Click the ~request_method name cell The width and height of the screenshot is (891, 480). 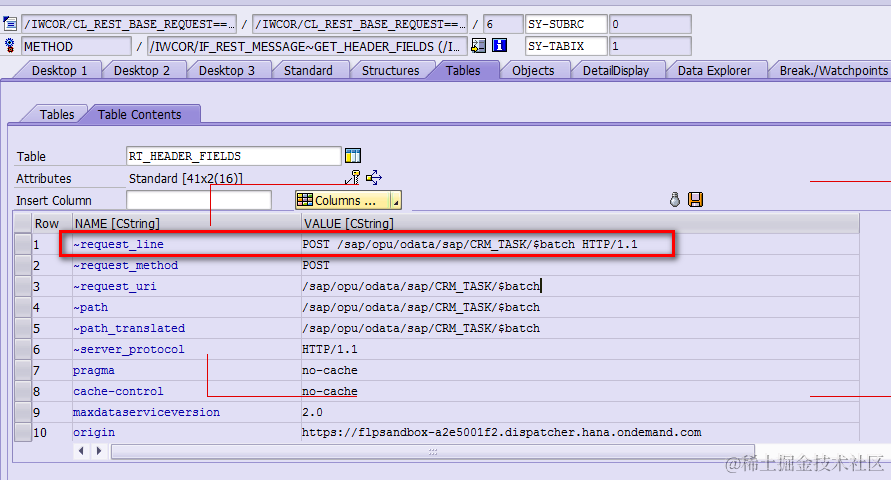click(x=186, y=265)
